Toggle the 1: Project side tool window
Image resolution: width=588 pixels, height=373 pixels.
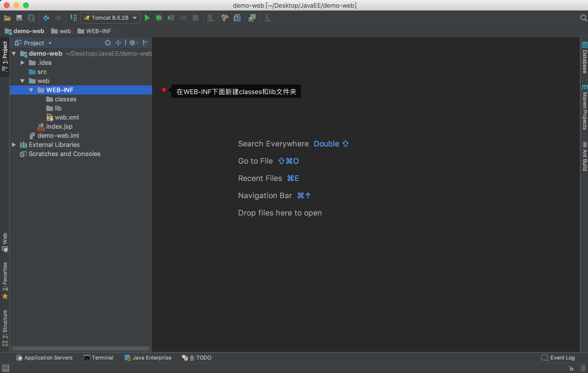tap(5, 56)
